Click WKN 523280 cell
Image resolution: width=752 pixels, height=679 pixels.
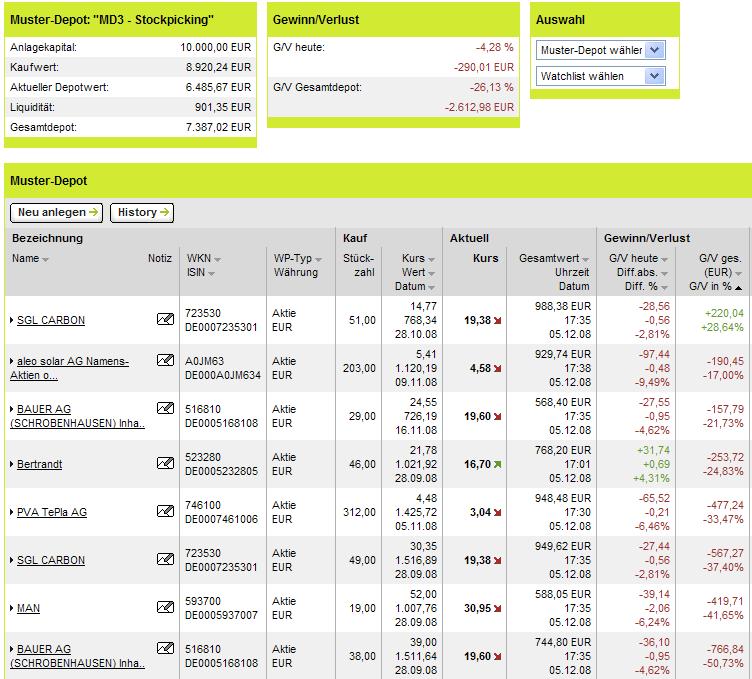tap(203, 457)
